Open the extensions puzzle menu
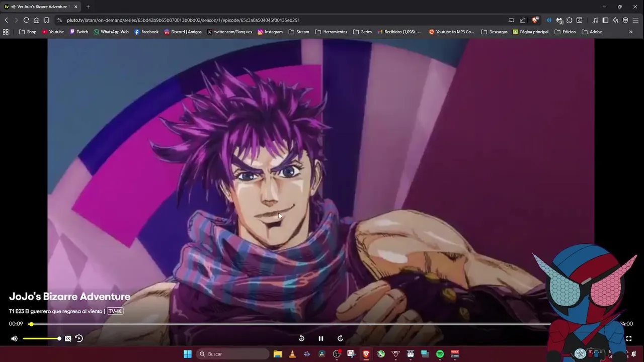The width and height of the screenshot is (644, 362). click(x=569, y=20)
